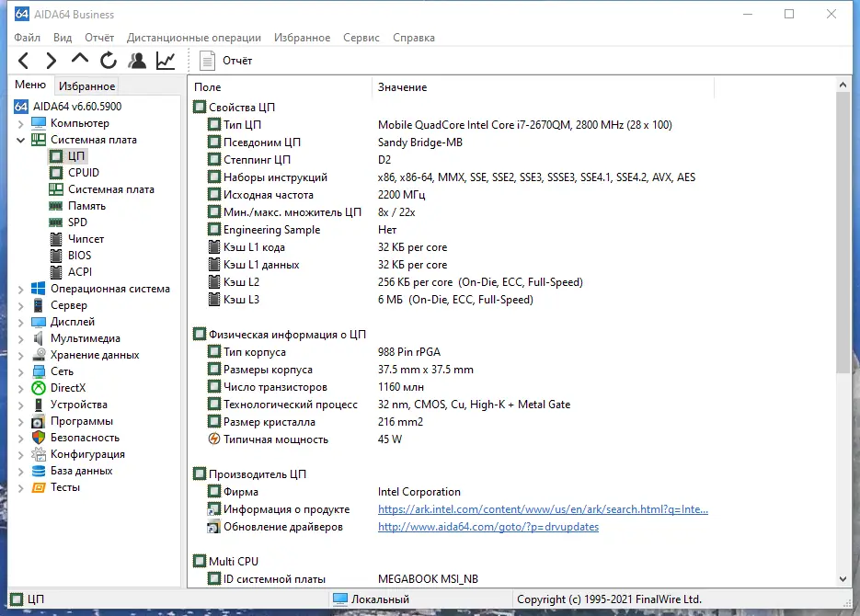The width and height of the screenshot is (860, 616).
Task: Select the ACPI chip icon
Action: (x=56, y=272)
